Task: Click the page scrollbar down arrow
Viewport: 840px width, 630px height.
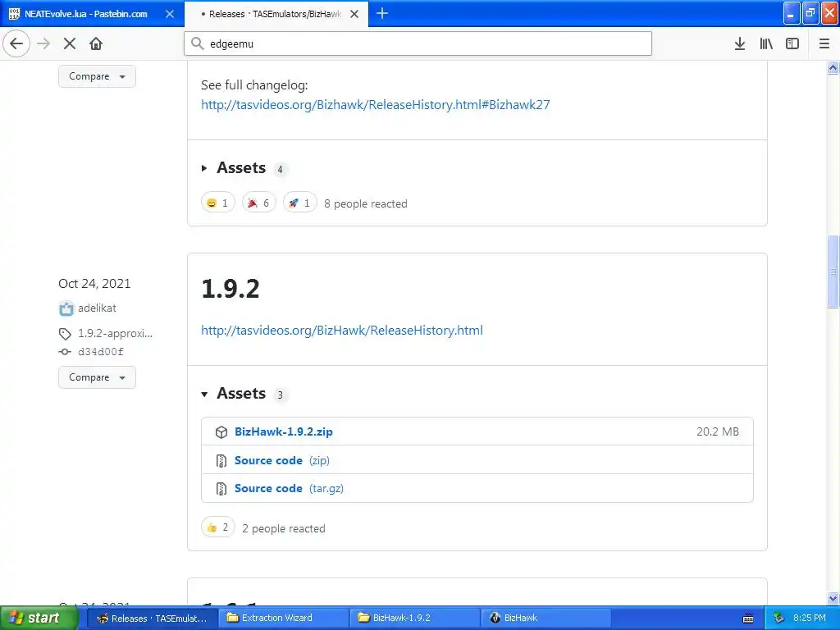Action: coord(833,598)
